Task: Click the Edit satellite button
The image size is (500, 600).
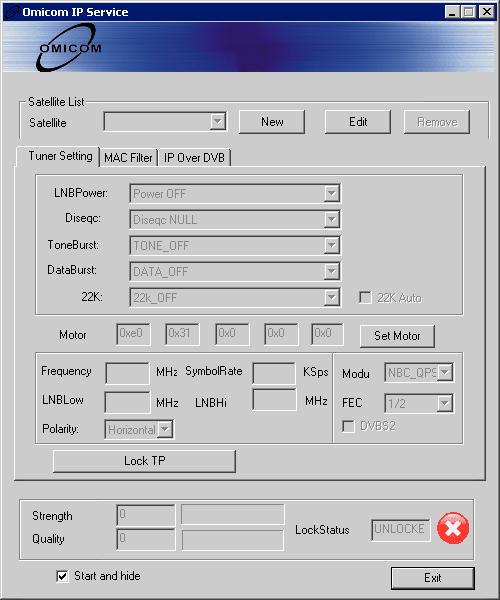Action: pos(358,122)
